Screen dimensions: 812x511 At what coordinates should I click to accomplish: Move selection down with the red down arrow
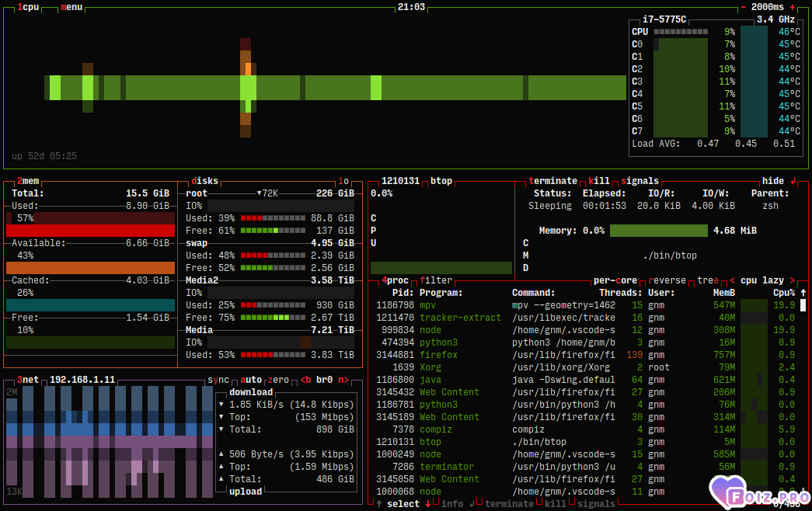click(427, 504)
